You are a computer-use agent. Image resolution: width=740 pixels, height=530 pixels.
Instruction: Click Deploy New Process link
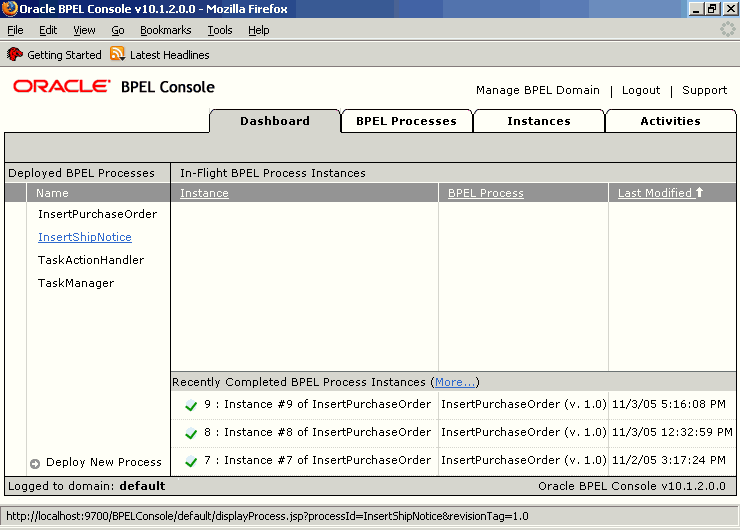coord(104,463)
